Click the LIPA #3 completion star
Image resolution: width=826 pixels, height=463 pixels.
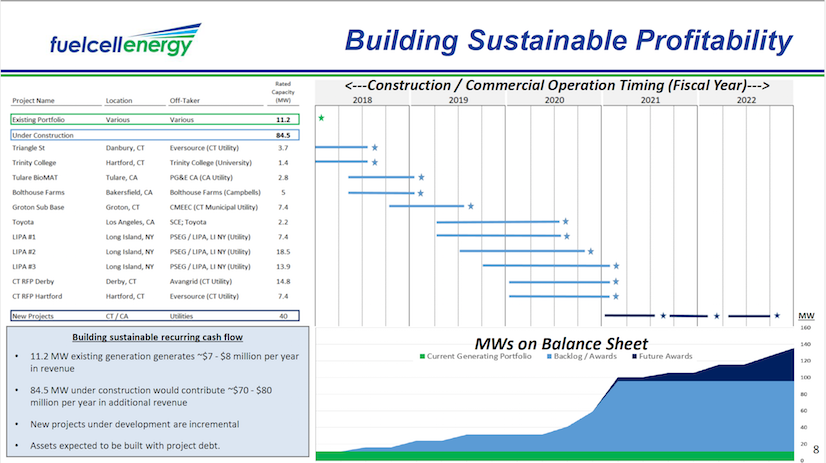(x=616, y=266)
